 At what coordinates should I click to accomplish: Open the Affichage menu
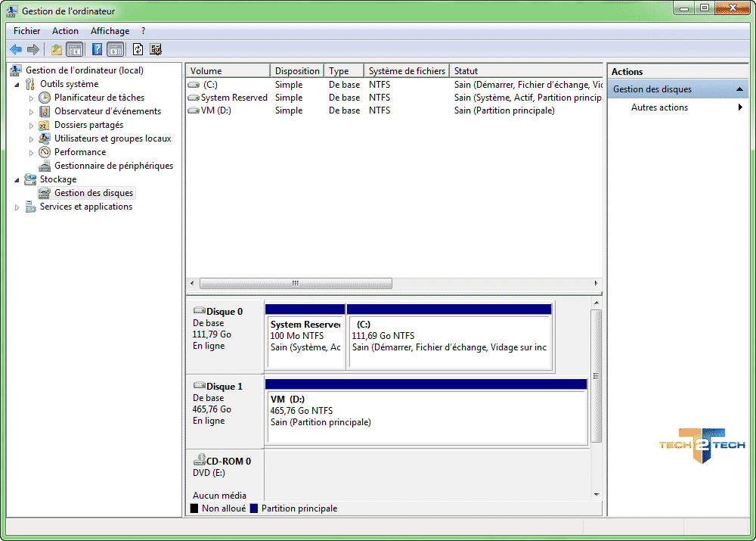[x=110, y=31]
